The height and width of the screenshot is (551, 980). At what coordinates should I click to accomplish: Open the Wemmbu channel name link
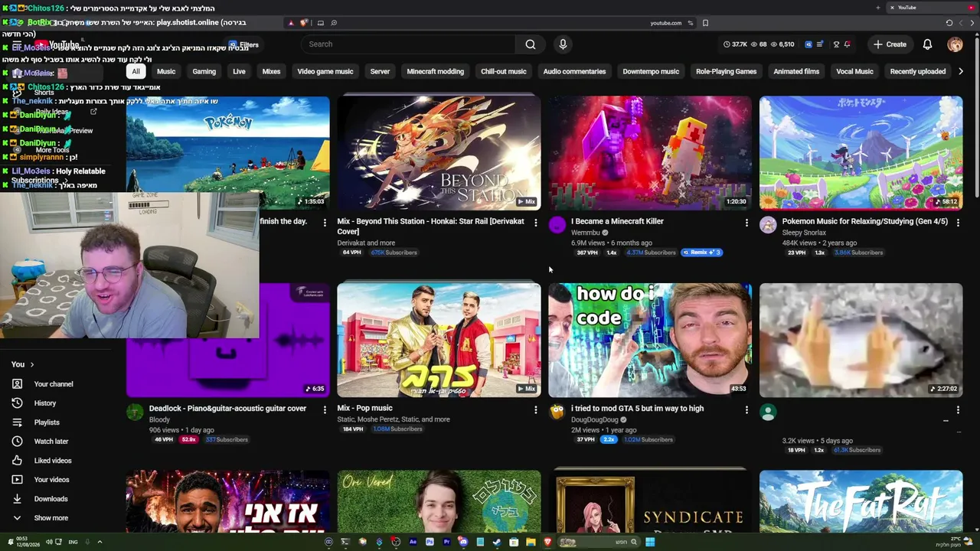[586, 233]
